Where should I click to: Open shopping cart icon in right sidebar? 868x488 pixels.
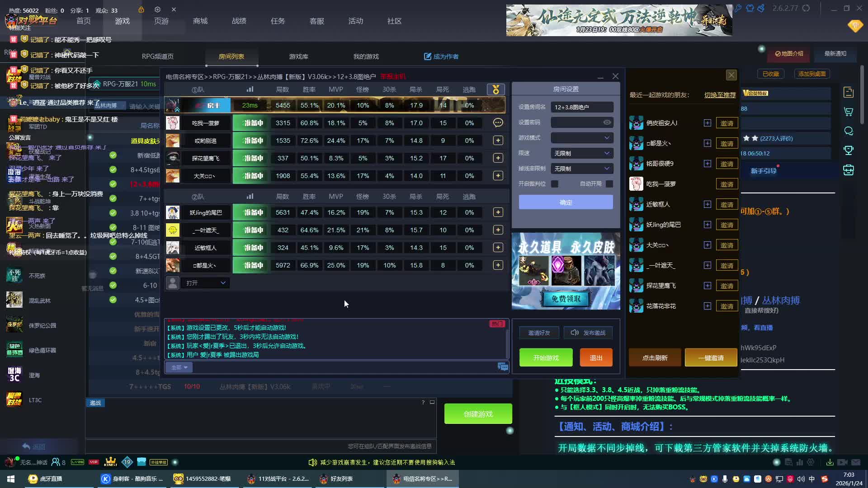point(849,112)
